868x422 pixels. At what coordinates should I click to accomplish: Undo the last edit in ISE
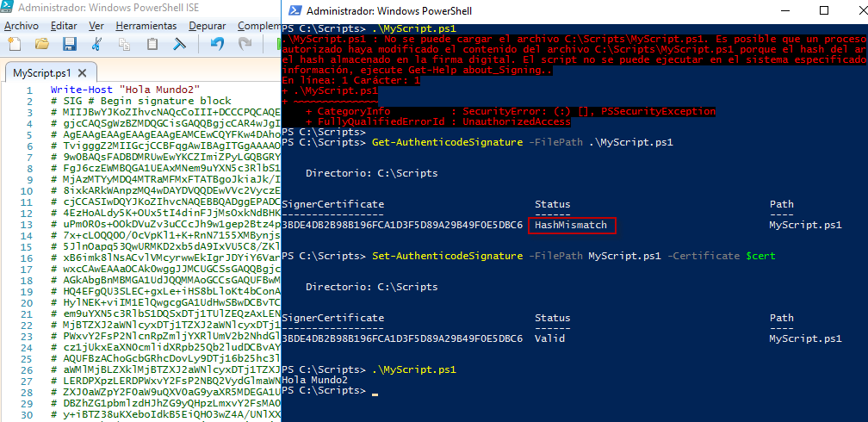click(217, 44)
